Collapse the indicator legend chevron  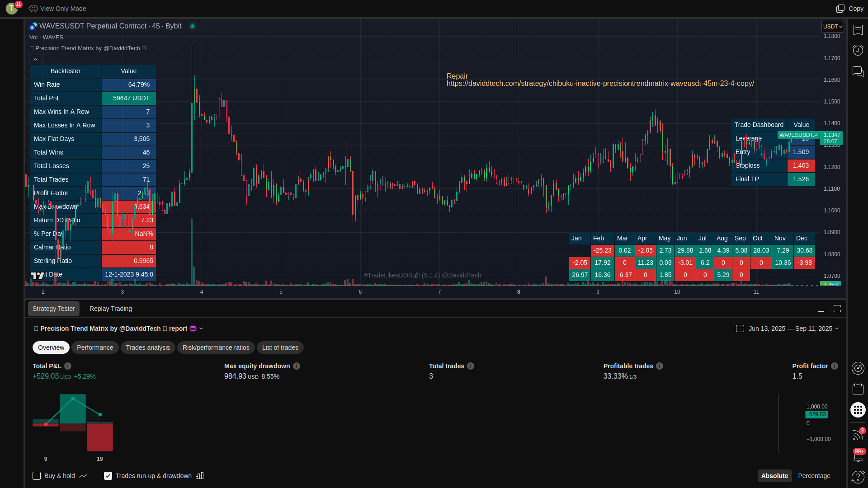[36, 59]
